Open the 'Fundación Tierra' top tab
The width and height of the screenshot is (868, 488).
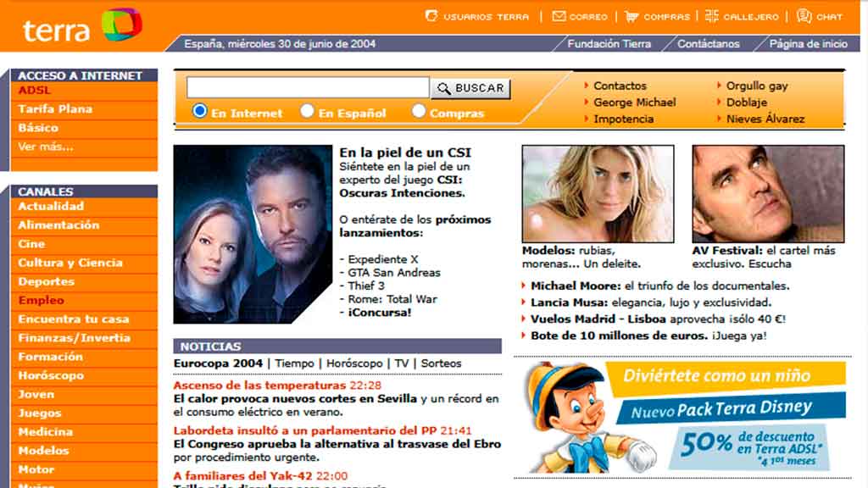click(609, 44)
